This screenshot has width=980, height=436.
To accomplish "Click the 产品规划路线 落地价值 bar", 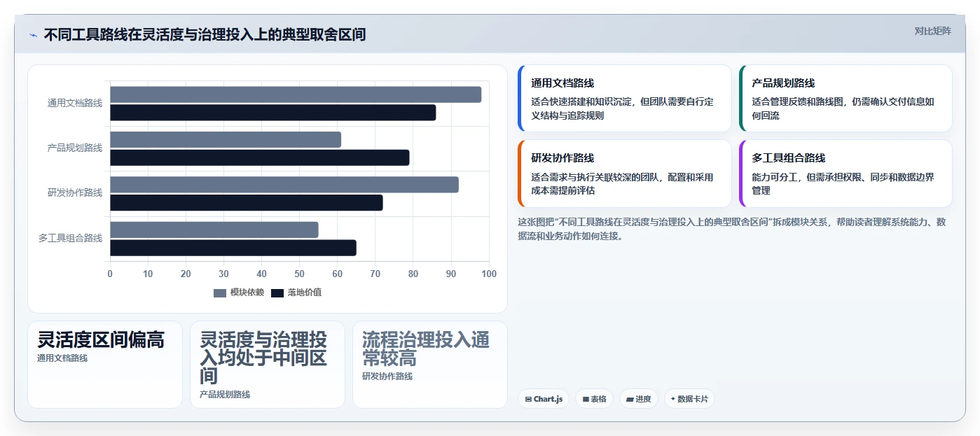I will [x=259, y=157].
